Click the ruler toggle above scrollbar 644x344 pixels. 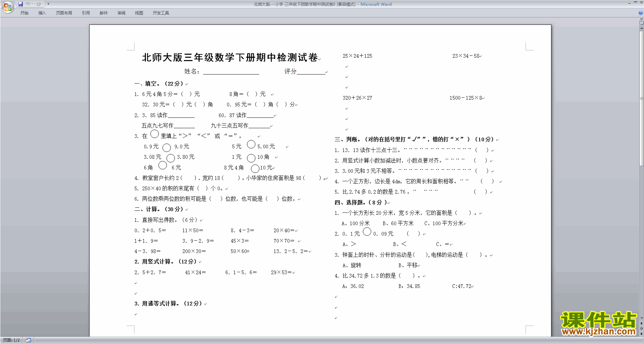point(642,22)
